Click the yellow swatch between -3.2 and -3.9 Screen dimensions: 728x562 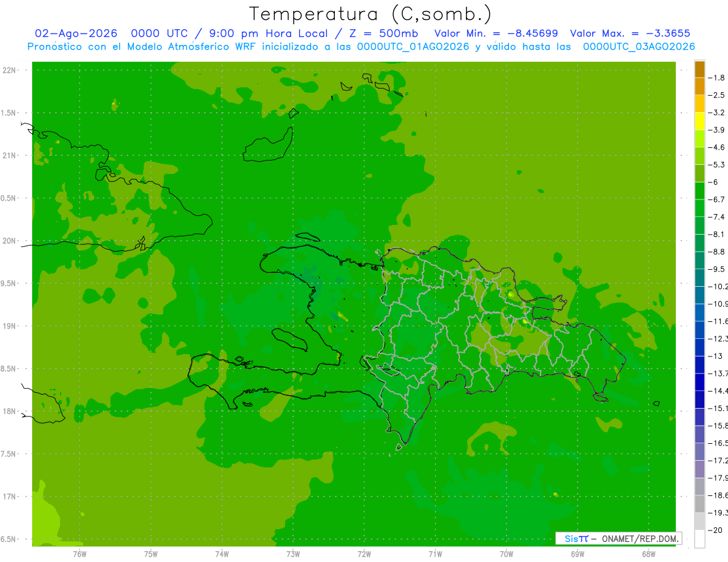(x=699, y=121)
